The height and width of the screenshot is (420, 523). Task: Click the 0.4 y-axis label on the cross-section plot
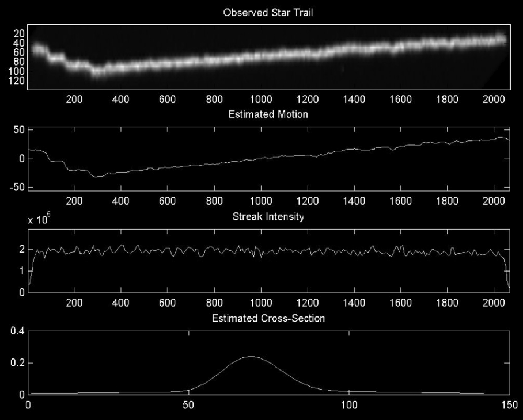(17, 331)
